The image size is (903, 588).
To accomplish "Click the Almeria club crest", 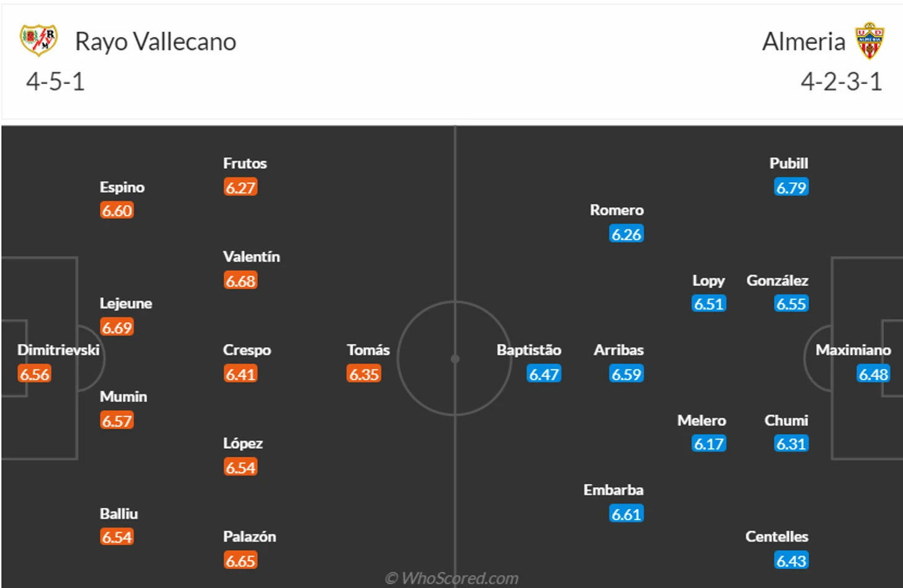I will tap(870, 41).
